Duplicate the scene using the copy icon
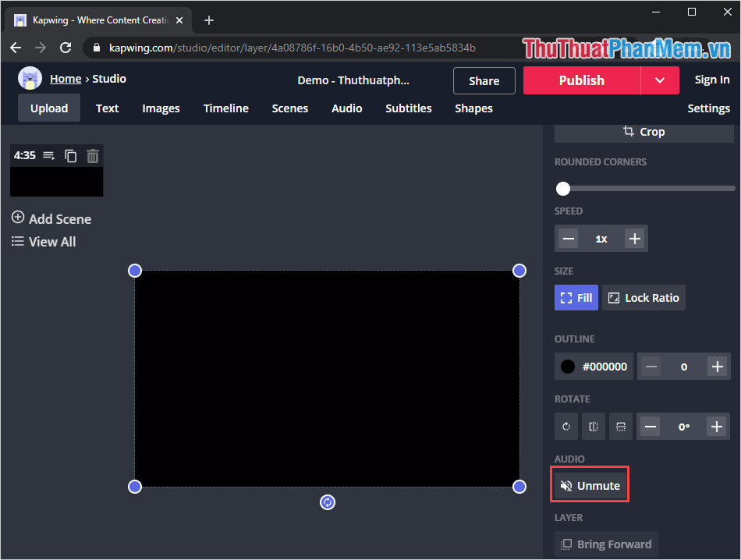This screenshot has width=741, height=560. coord(70,155)
